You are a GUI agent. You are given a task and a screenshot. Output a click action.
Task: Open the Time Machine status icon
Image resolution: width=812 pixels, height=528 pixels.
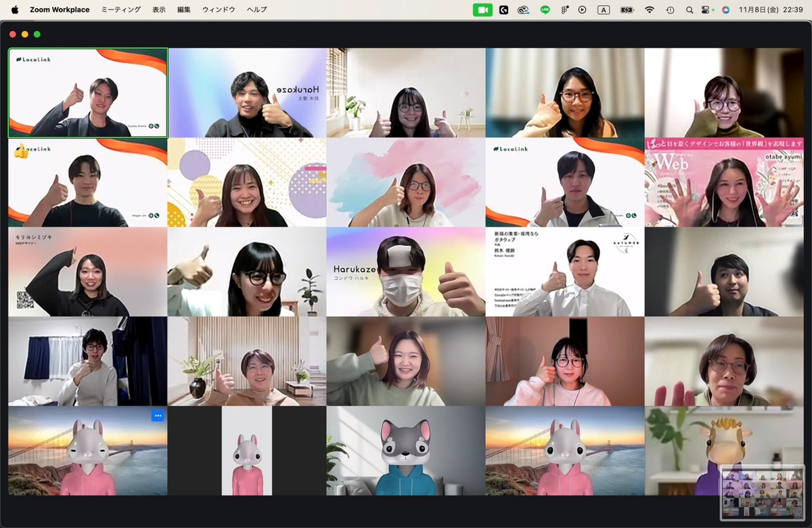click(670, 9)
